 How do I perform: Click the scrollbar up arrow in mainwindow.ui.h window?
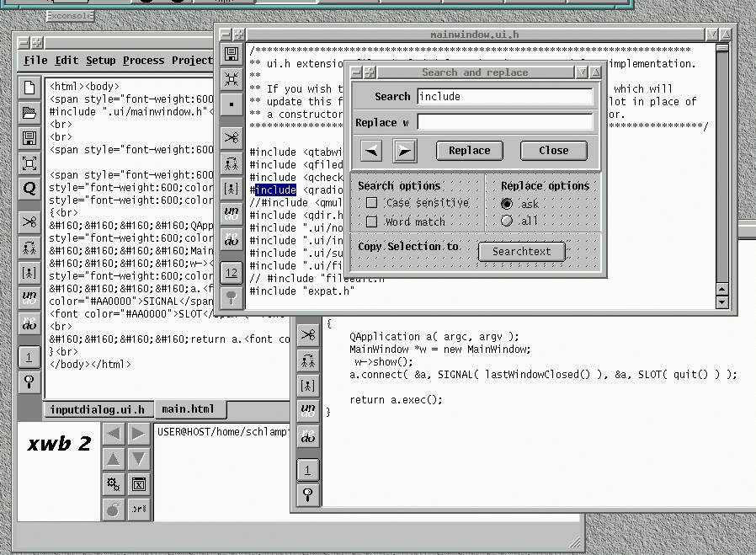pos(721,289)
